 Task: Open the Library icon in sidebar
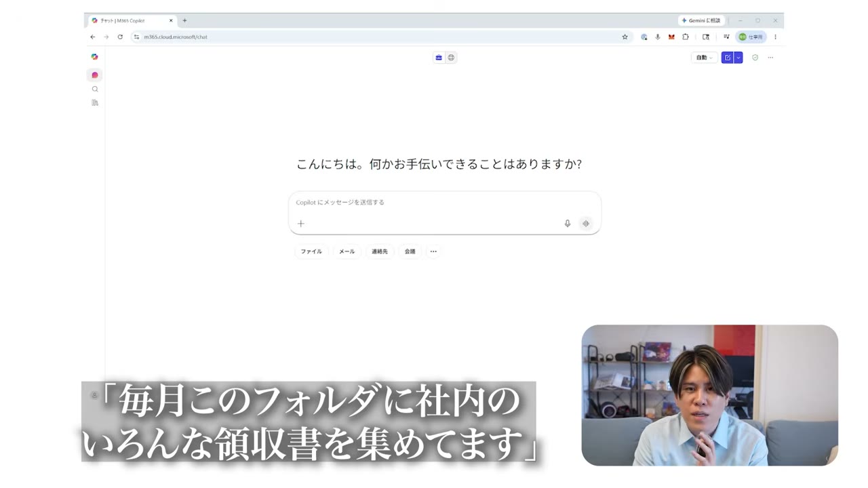pos(95,102)
